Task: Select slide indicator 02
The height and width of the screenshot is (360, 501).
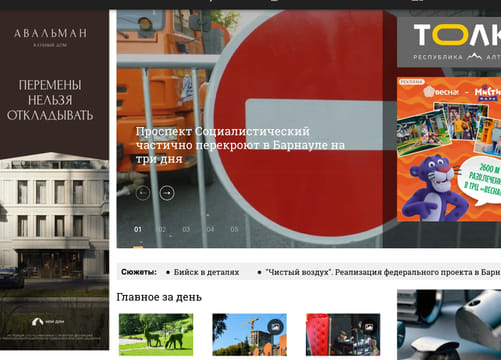Action: [162, 229]
